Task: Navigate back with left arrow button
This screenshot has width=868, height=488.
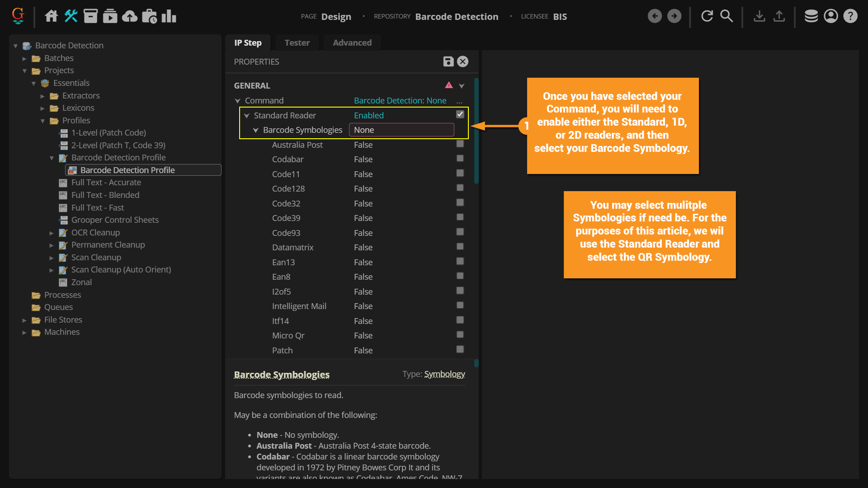Action: (655, 16)
